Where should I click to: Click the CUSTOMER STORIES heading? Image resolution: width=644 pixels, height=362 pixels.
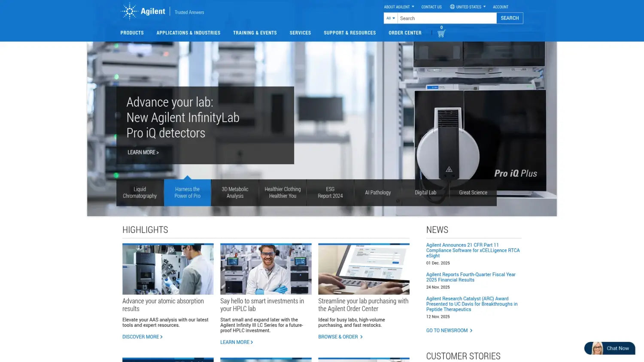coord(463,356)
